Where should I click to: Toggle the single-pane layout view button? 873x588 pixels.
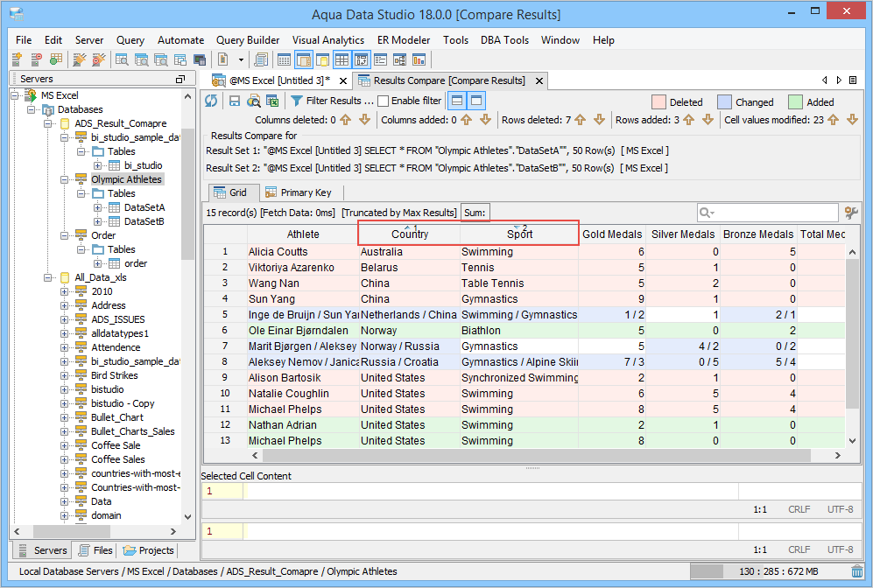(475, 101)
